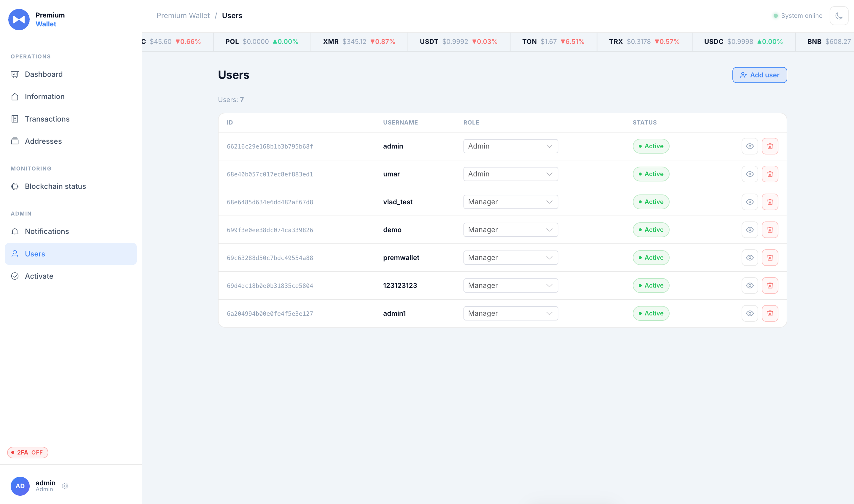Open the Transactions label in the sidebar
854x504 pixels.
tap(47, 119)
